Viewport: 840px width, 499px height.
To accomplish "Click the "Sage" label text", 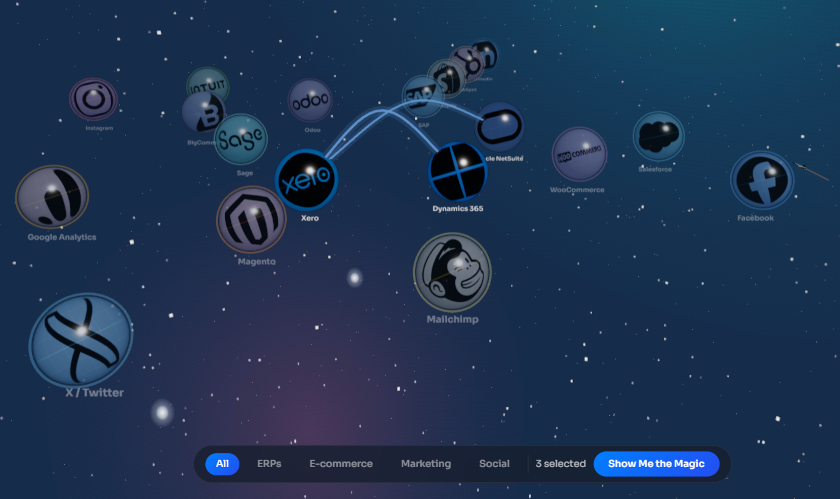I will [245, 173].
